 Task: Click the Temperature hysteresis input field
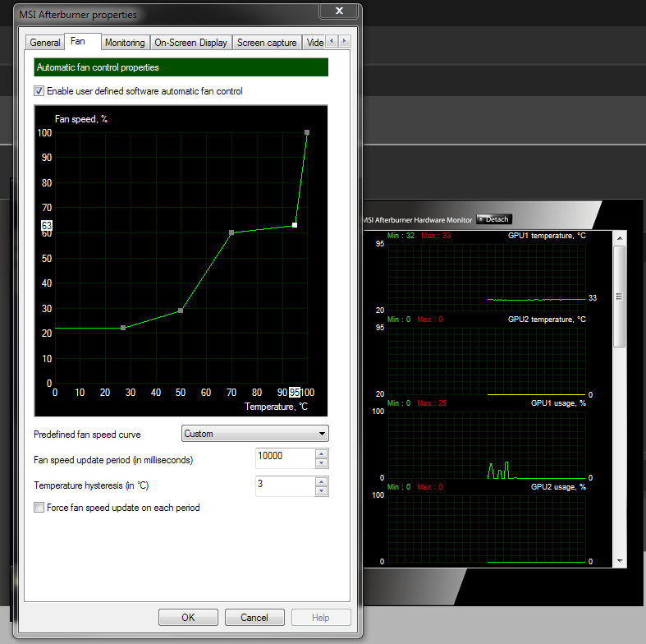point(285,485)
